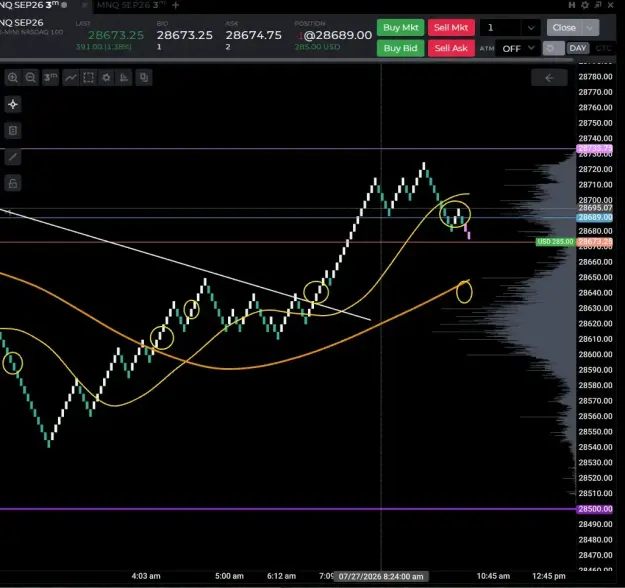Screen dimensions: 625x588
Task: Switch to the MNQ SEP26 3m tab
Action: tap(131, 5)
